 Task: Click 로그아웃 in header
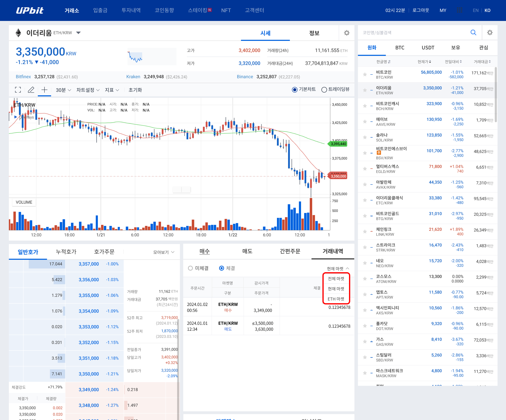point(421,10)
